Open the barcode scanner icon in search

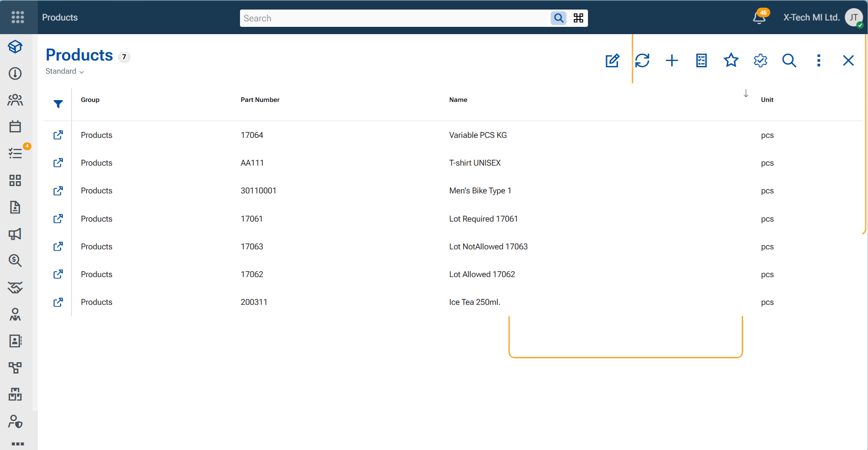pyautogui.click(x=578, y=18)
